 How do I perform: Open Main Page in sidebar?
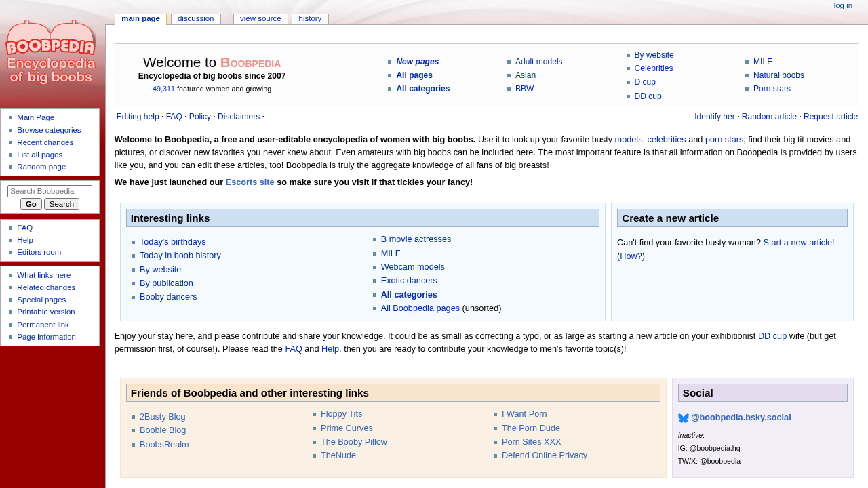pos(36,117)
